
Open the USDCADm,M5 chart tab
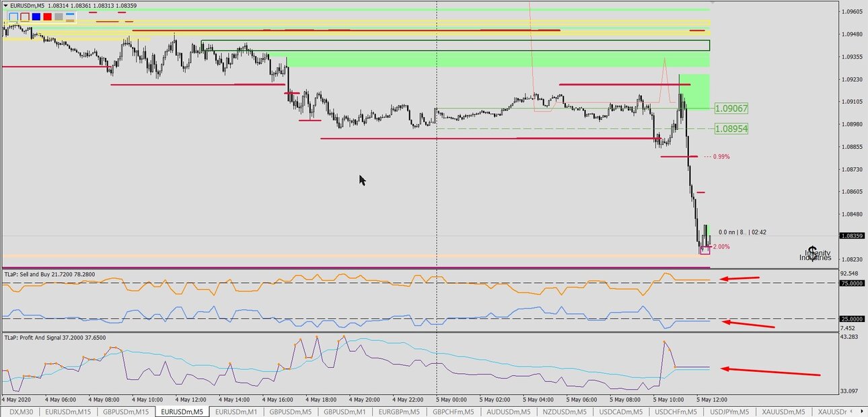pos(620,412)
